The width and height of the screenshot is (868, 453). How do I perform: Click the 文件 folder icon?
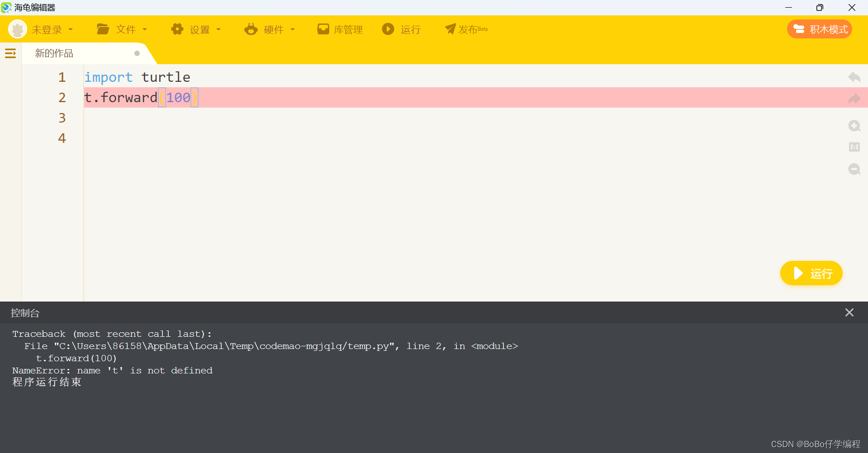[x=103, y=29]
